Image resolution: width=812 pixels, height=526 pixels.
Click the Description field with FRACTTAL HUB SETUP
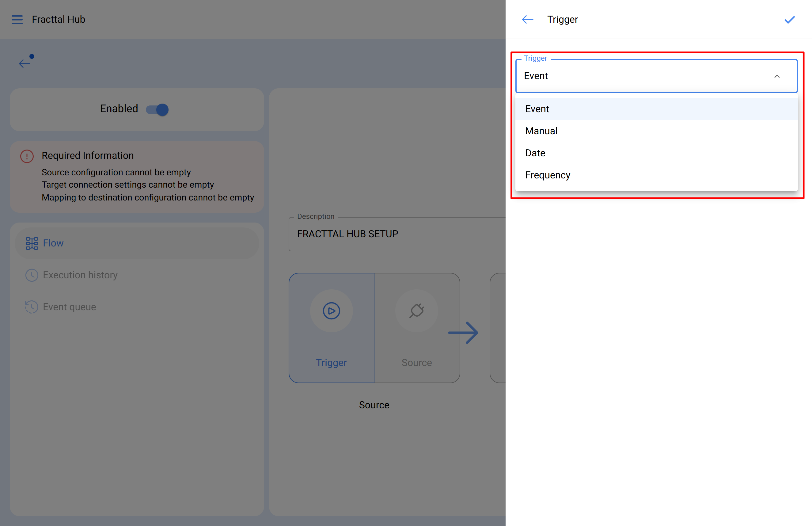[x=396, y=234]
